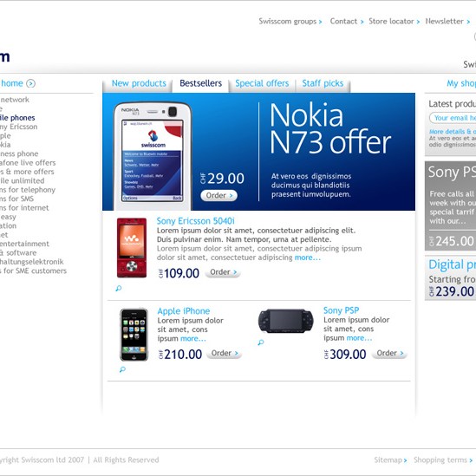Order the Apple iPhone for 210.00
The width and height of the screenshot is (476, 476).
224,354
